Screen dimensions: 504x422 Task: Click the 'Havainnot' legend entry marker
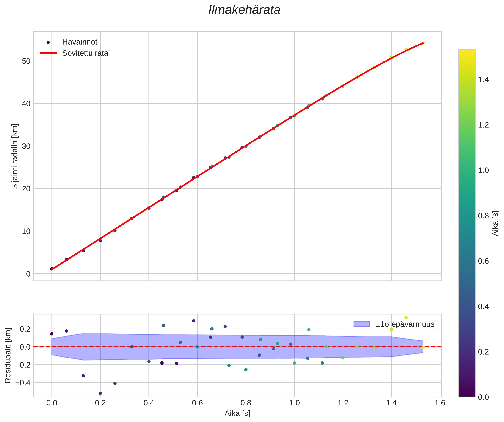(x=48, y=42)
